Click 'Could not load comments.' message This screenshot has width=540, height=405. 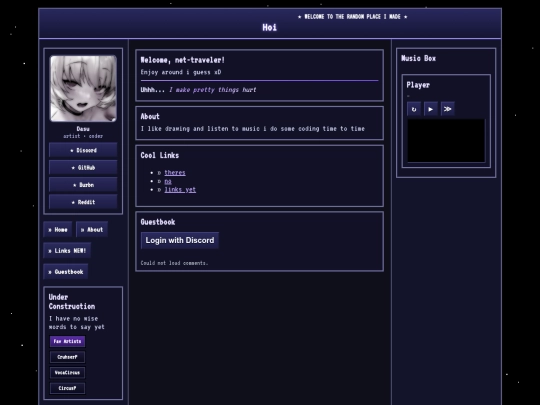click(x=174, y=263)
